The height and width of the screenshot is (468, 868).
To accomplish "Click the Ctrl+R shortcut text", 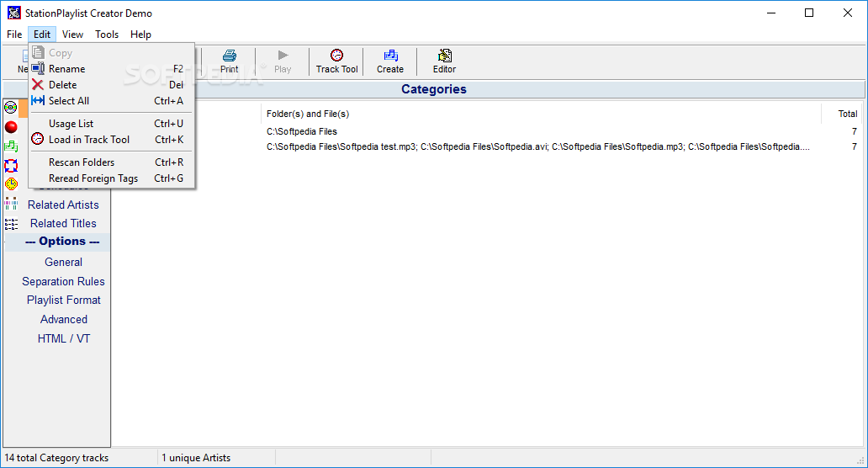I will [169, 162].
